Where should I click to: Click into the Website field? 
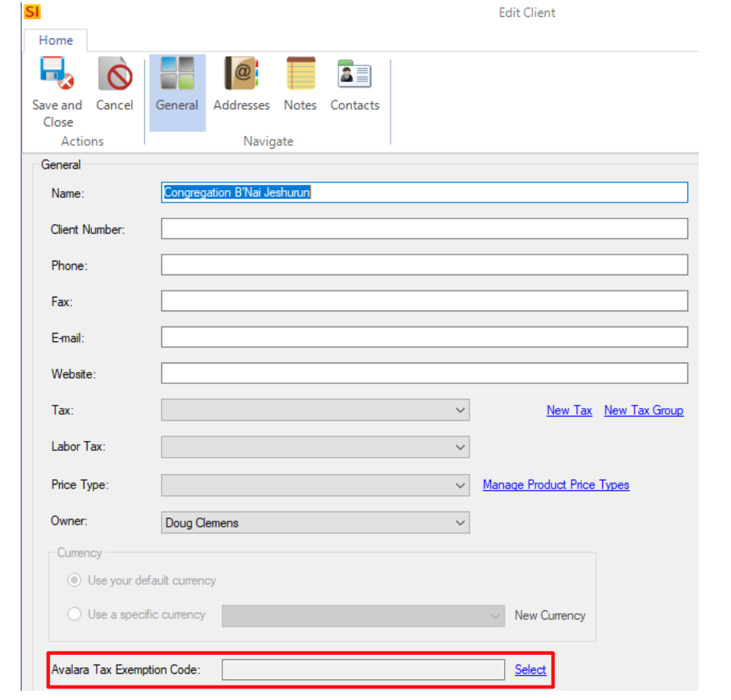pos(424,373)
